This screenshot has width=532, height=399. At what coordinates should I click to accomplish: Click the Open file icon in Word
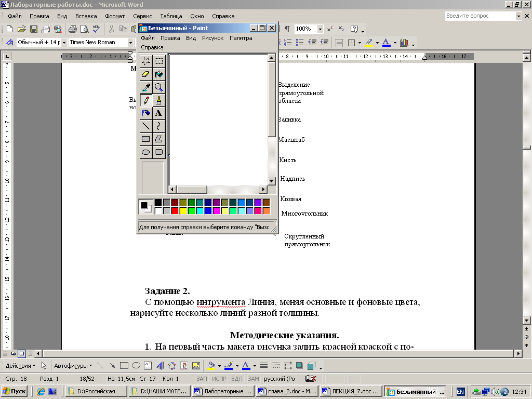(x=21, y=29)
